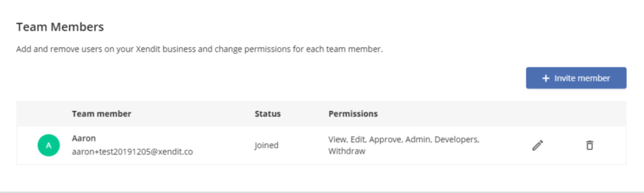644x193 pixels.
Task: Click the Team Members page heading
Action: coord(60,27)
